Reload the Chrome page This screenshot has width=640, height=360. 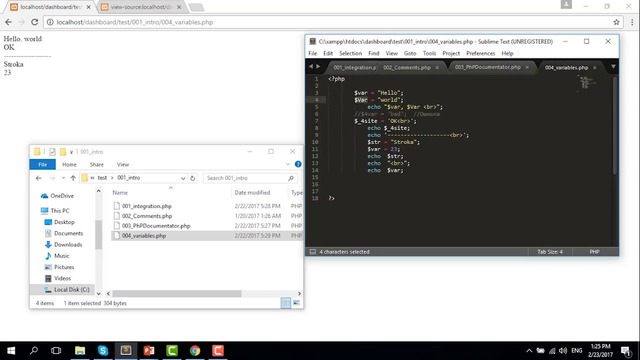pyautogui.click(x=35, y=22)
